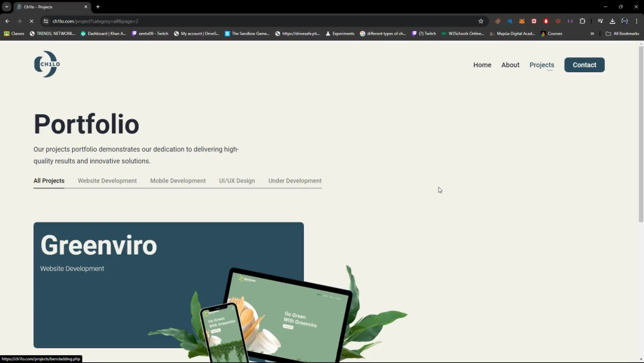Open the Classes bookmark
The image size is (644, 363).
(14, 34)
